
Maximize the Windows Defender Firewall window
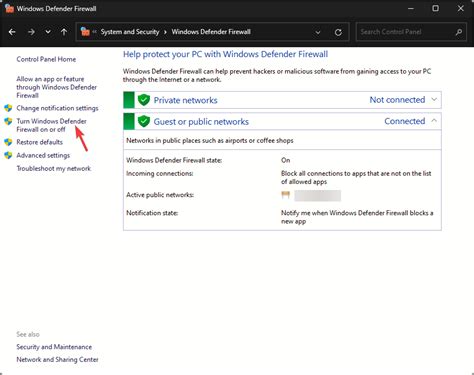pos(435,8)
